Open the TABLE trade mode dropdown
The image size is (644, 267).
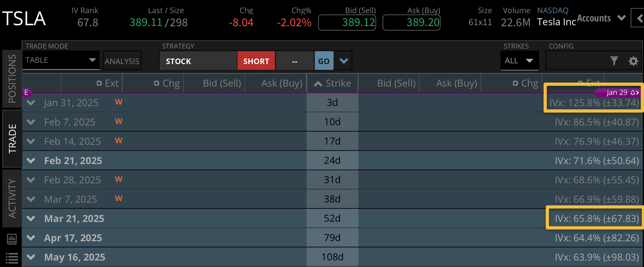point(61,60)
